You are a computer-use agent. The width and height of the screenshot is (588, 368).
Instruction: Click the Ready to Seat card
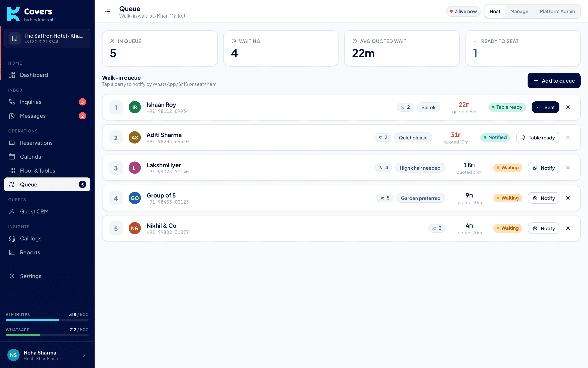pyautogui.click(x=523, y=48)
